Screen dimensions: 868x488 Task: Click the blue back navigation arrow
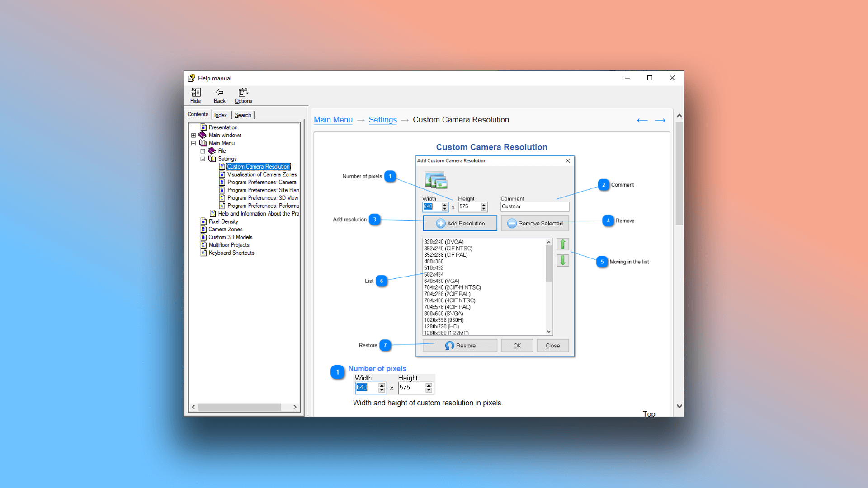[x=642, y=120]
